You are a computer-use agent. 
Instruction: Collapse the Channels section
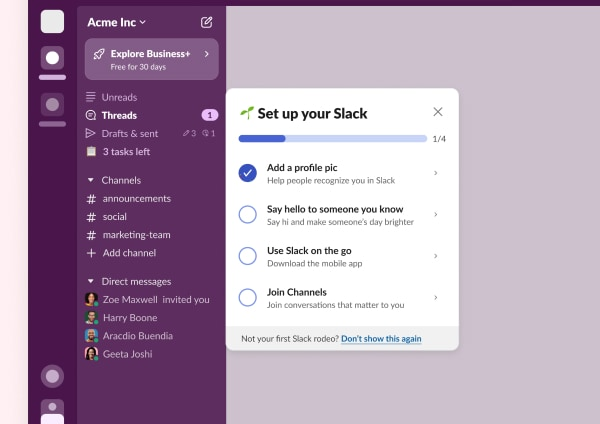tap(91, 181)
